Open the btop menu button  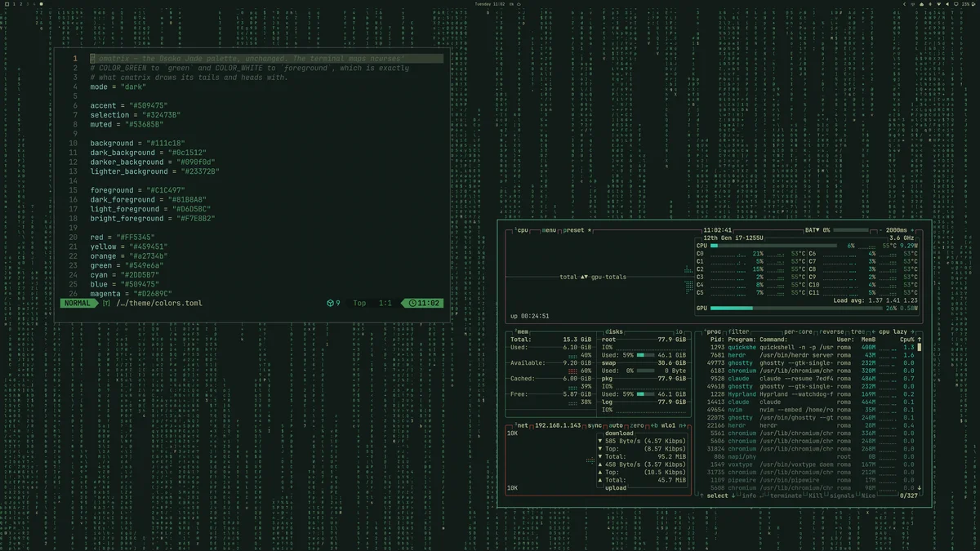click(550, 230)
